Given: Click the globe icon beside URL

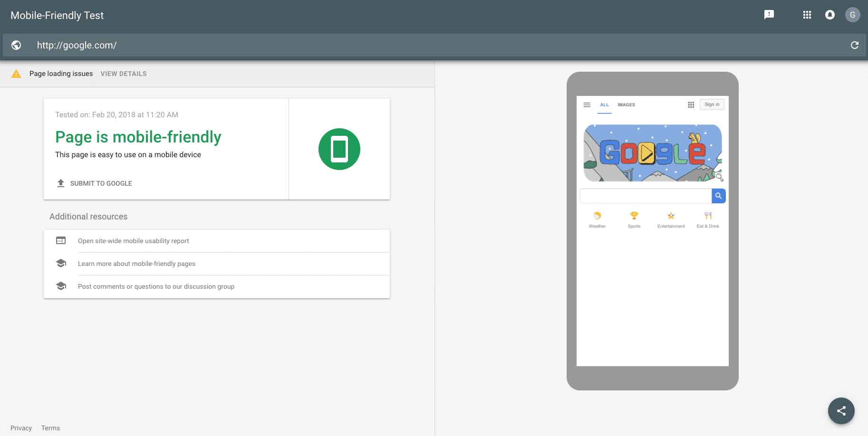Looking at the screenshot, I should [x=16, y=45].
